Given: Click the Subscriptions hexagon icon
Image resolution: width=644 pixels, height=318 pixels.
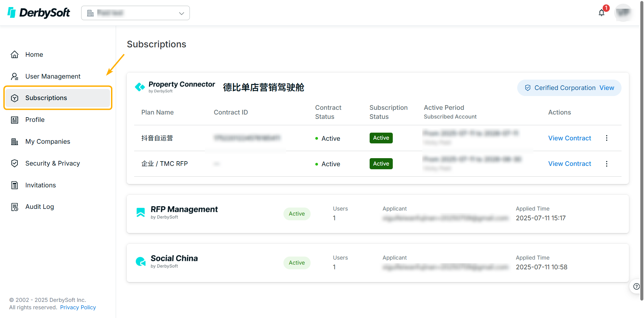Looking at the screenshot, I should [x=15, y=98].
